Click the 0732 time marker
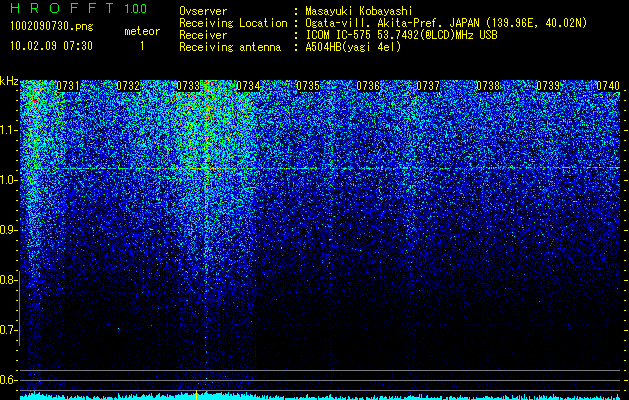The height and width of the screenshot is (400, 629). tap(128, 86)
